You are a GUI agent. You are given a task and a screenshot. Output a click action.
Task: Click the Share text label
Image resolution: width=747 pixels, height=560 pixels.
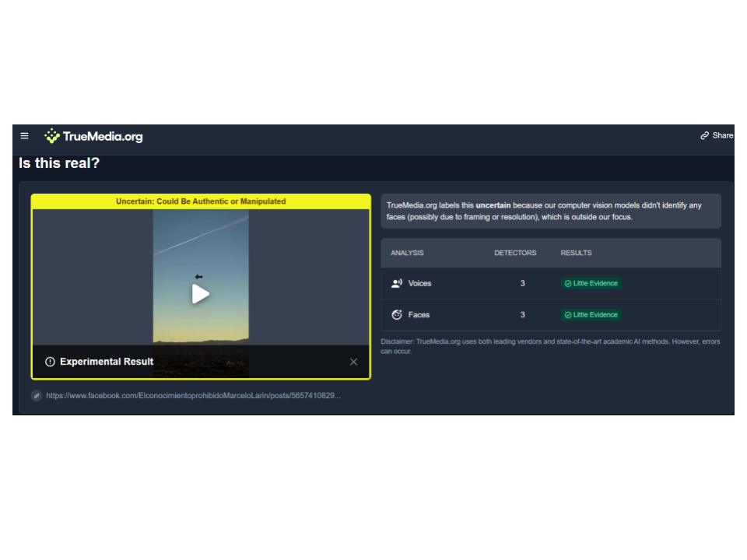722,135
